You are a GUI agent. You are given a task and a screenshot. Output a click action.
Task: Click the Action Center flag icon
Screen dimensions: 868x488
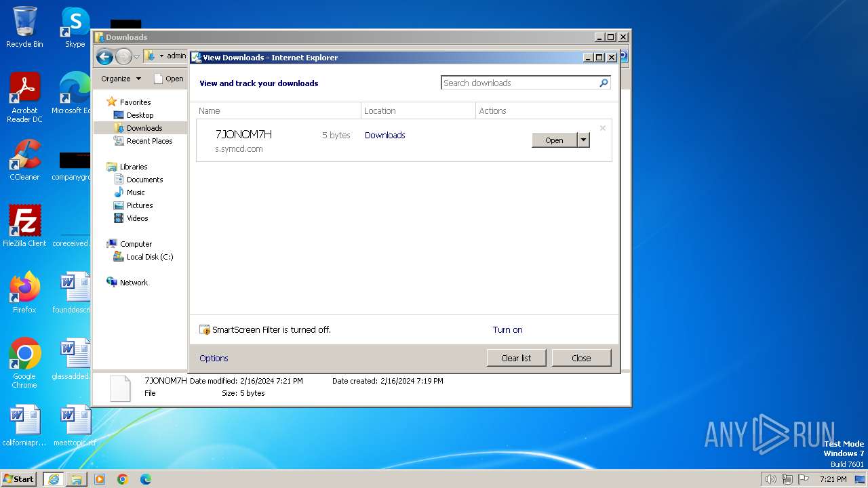(x=804, y=479)
